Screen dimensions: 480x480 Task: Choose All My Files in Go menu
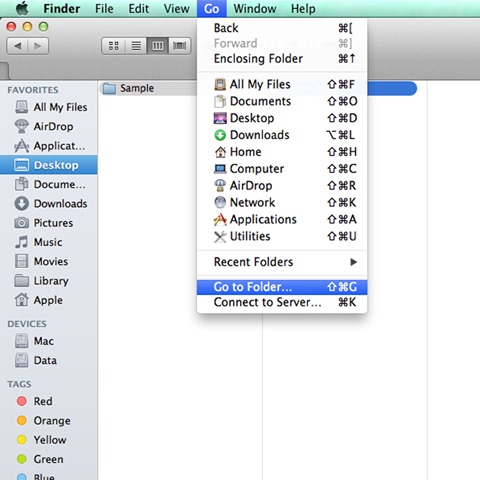[282, 84]
